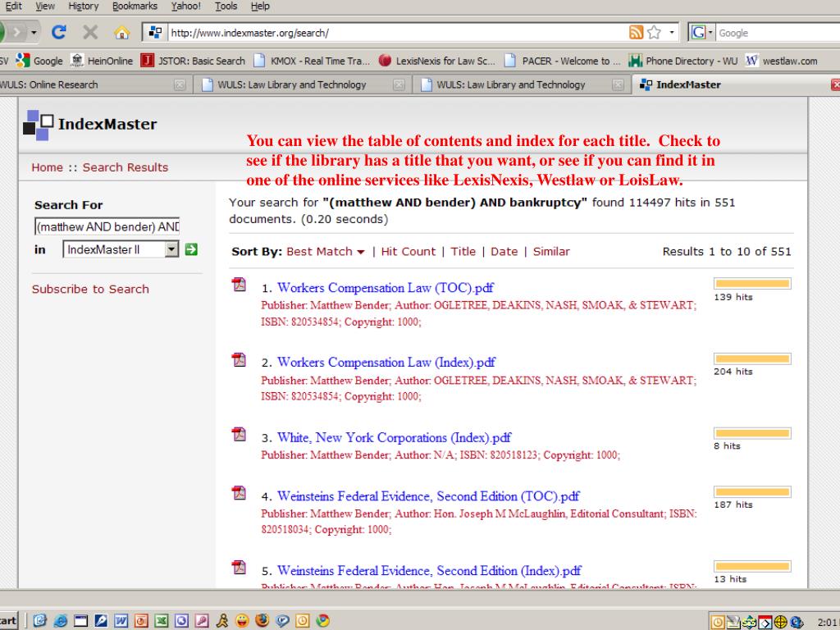Click the 8 hits relevance bar
840x630 pixels.
[752, 433]
